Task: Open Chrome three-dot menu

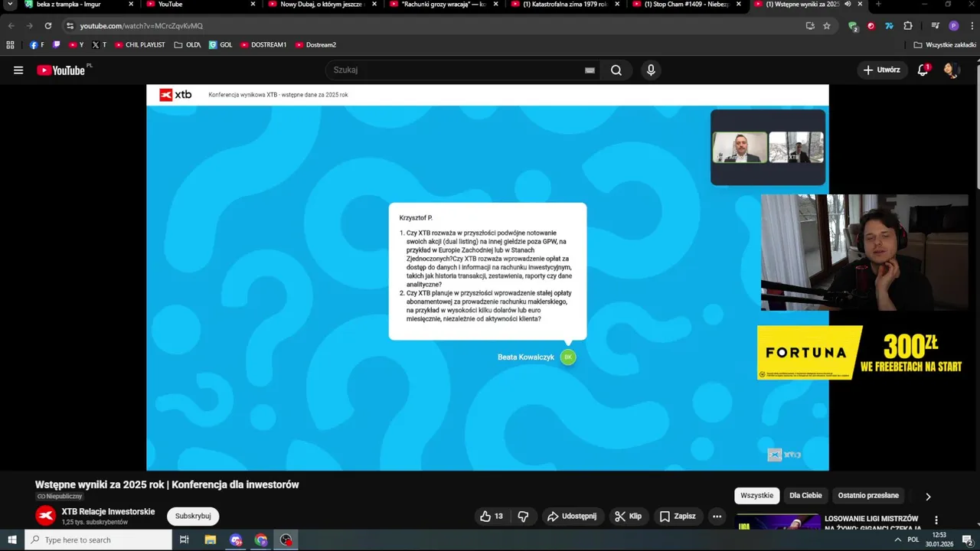Action: click(972, 25)
